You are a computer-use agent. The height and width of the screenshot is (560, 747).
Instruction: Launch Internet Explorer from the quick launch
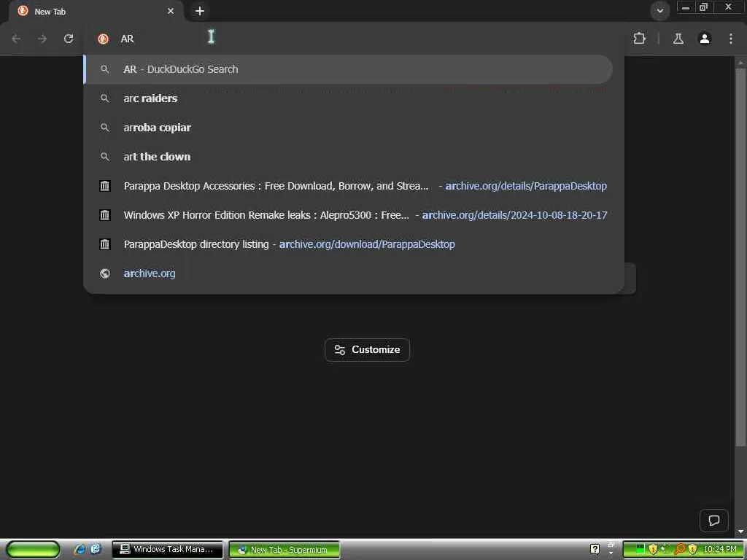click(x=80, y=550)
